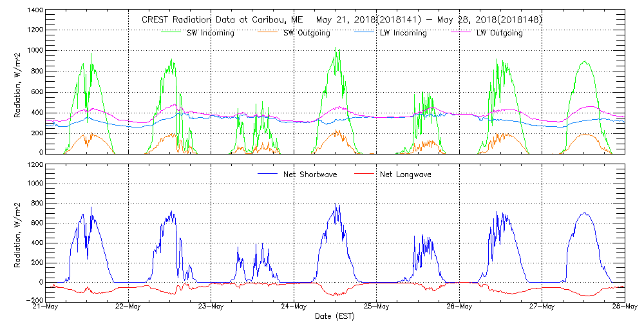Screen dimensions: 644x322
Task: Click the Net Shortwave legend label
Action: 312,175
